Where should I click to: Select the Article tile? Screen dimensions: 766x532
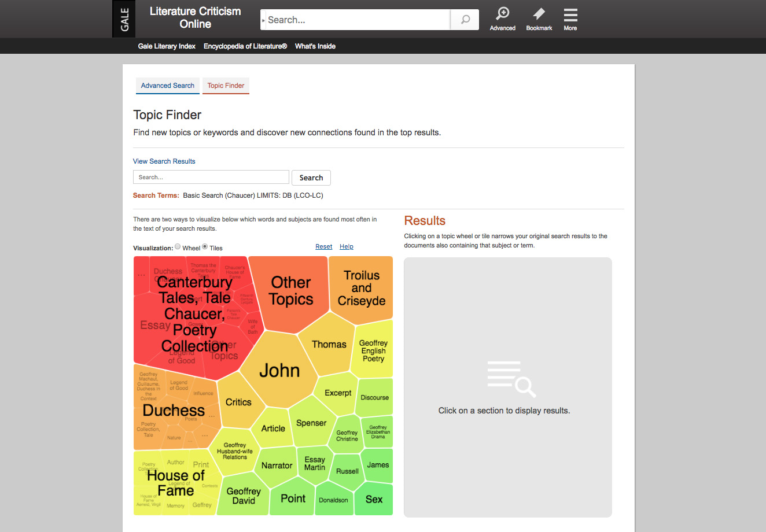pyautogui.click(x=273, y=428)
